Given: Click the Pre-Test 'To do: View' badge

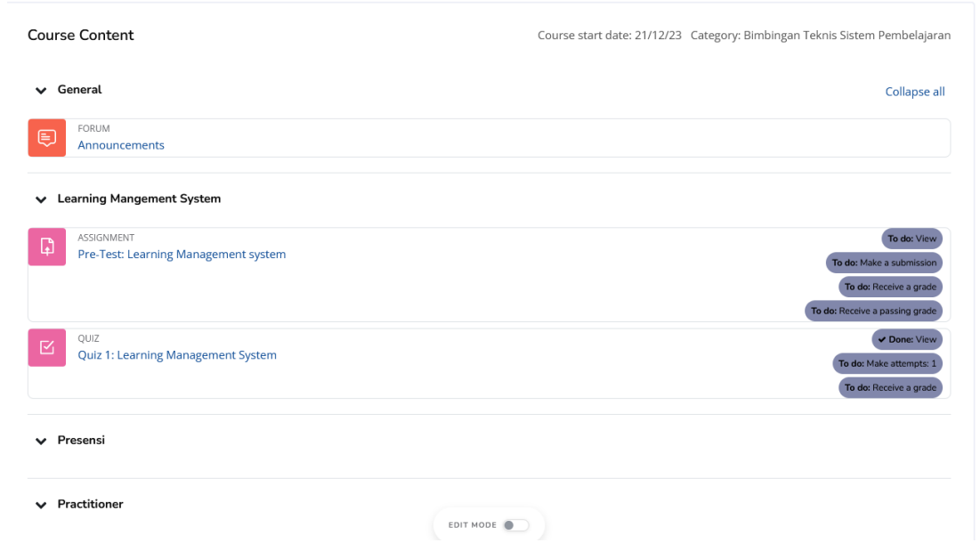Looking at the screenshot, I should coord(911,239).
